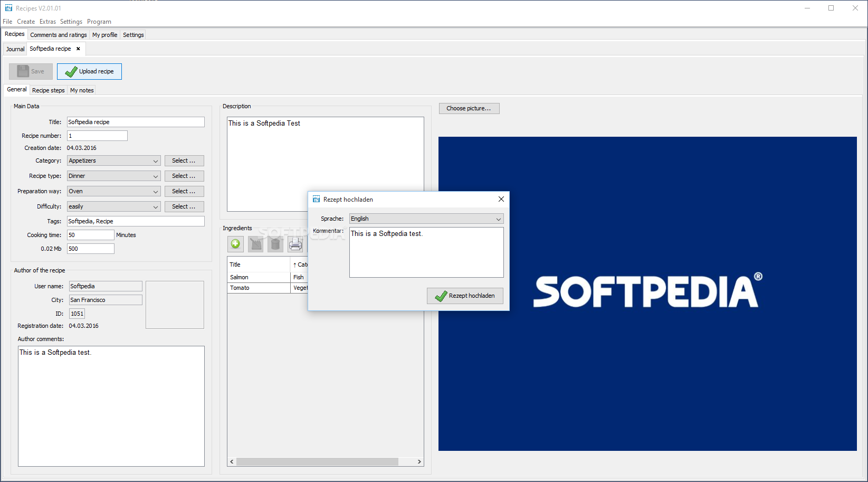Click Select button next to Recipe type

click(x=184, y=176)
